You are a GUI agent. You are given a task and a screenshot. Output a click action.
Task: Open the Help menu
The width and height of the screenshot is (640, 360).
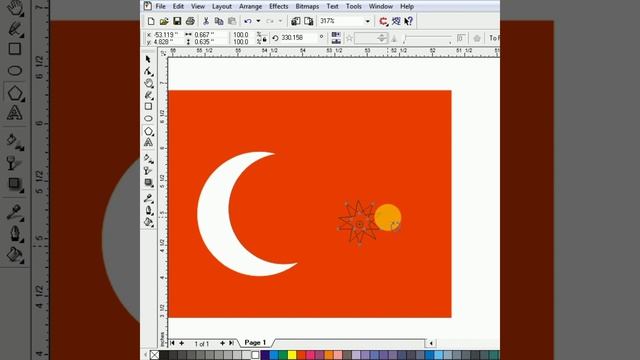tap(407, 7)
